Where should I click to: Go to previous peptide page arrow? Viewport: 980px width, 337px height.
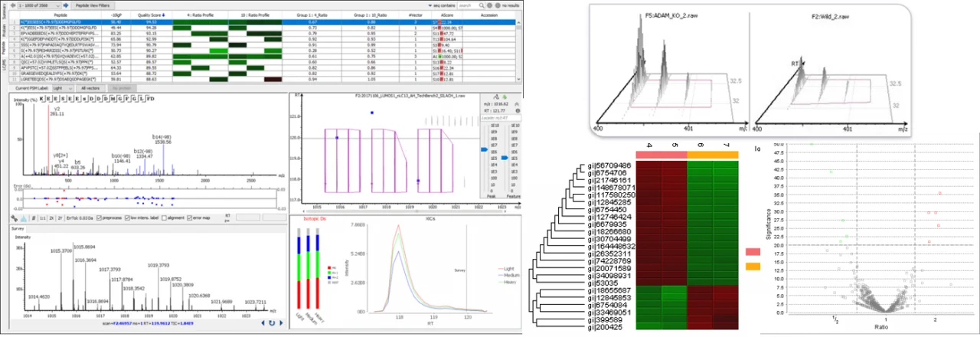(13, 5)
